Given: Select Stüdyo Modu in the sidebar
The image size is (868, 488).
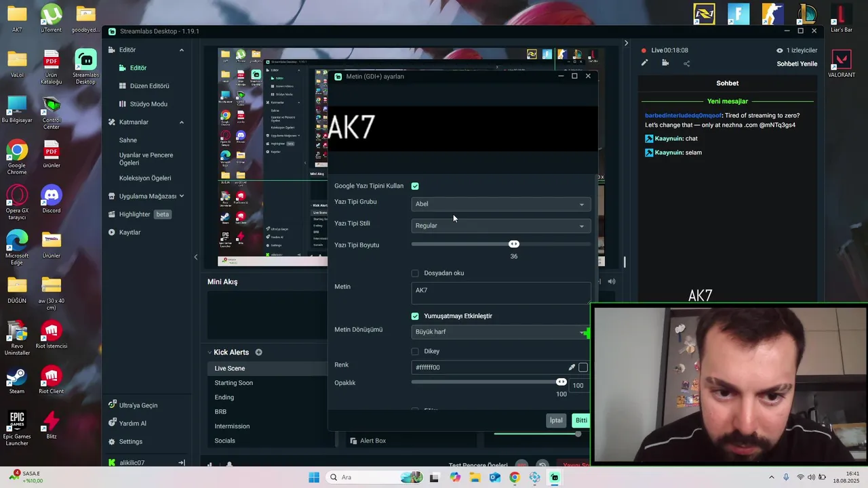Looking at the screenshot, I should click(x=142, y=104).
